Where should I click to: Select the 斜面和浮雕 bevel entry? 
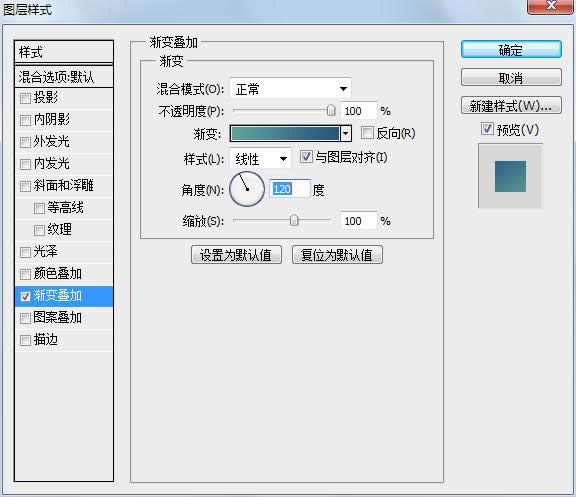[64, 186]
